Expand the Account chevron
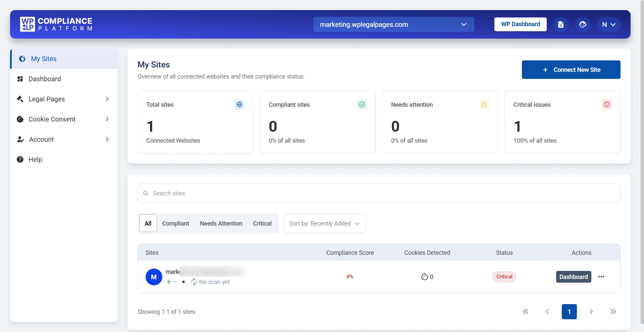 pos(107,139)
